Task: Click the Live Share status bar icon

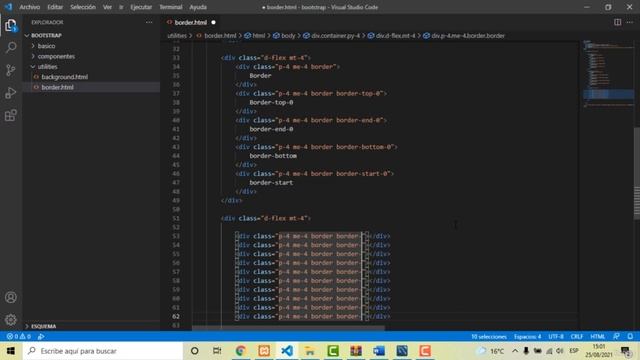Action: (41, 336)
